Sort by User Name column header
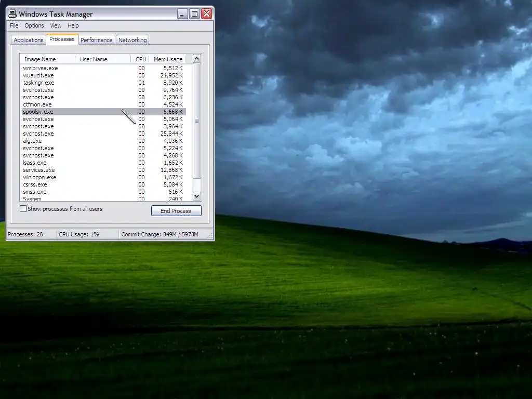532x399 pixels. tap(103, 59)
